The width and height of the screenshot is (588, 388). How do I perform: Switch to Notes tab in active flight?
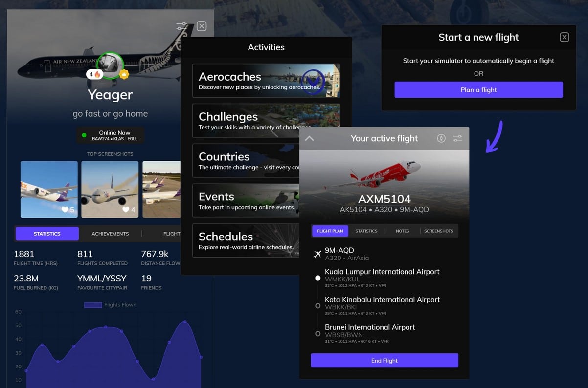[402, 231]
